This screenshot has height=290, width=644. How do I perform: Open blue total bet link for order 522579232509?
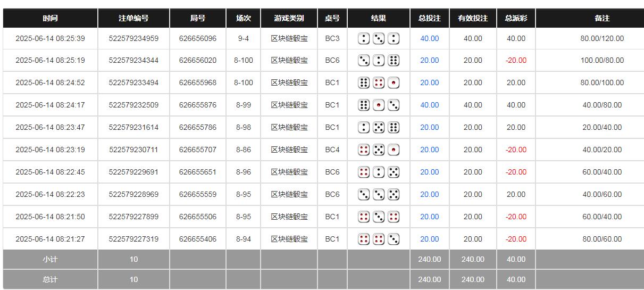click(x=429, y=105)
